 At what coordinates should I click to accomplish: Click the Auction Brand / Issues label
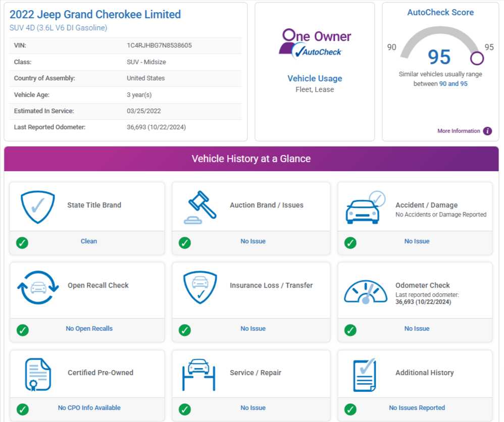coord(267,205)
